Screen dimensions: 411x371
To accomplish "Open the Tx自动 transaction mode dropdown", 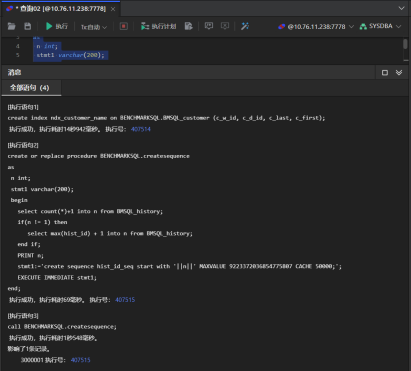I will tap(94, 27).
